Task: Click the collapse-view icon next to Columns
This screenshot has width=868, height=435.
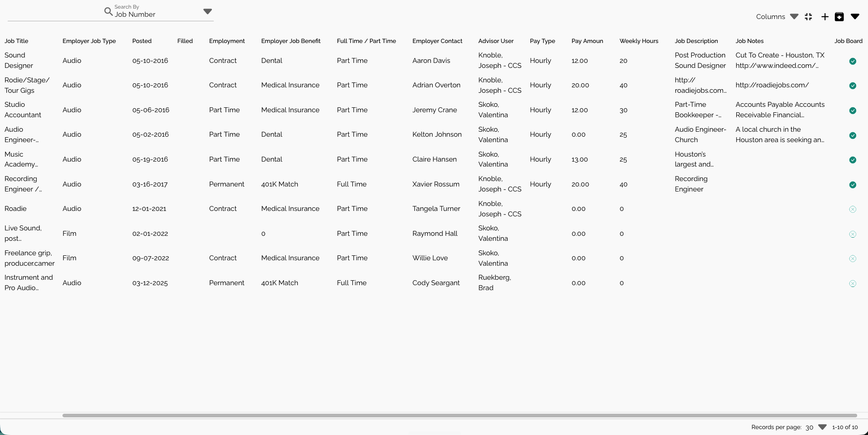Action: pyautogui.click(x=808, y=17)
